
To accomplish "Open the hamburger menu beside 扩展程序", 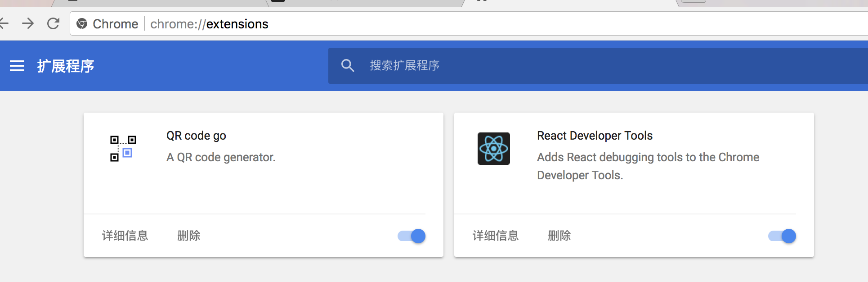I will (17, 66).
